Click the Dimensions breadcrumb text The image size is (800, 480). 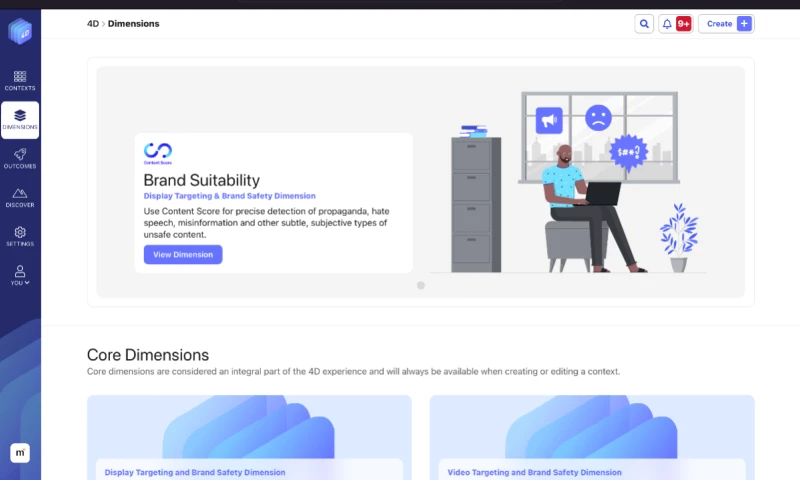pyautogui.click(x=134, y=23)
